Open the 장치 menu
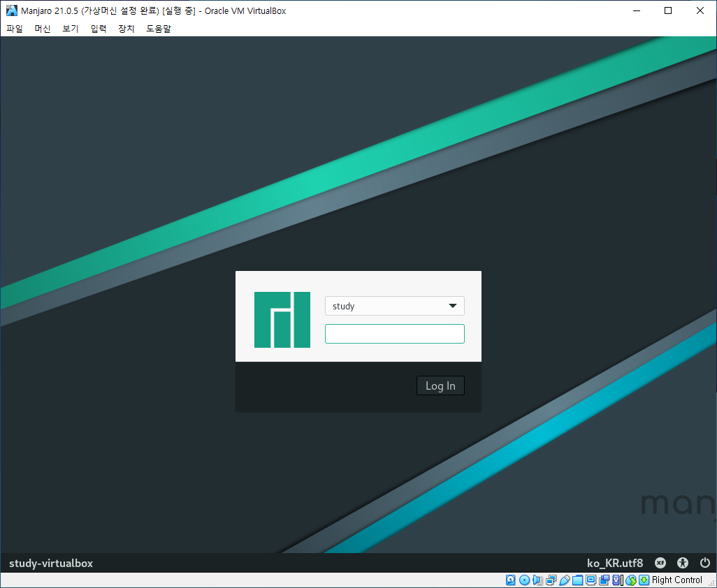 point(126,29)
